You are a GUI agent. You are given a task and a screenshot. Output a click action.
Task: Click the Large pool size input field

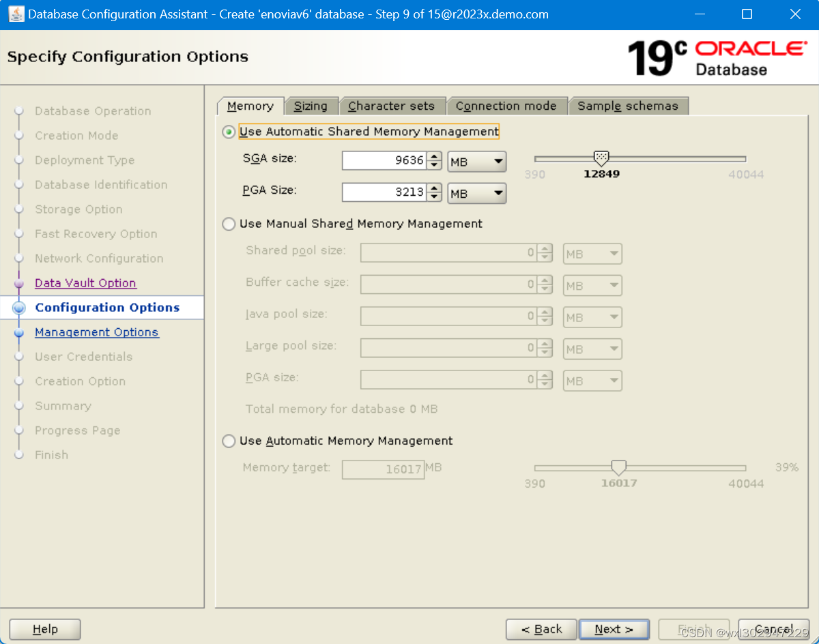click(448, 348)
